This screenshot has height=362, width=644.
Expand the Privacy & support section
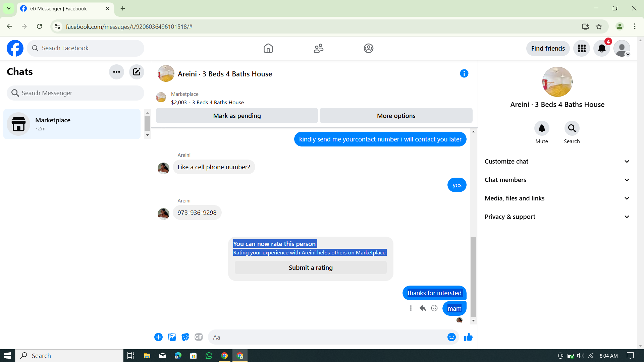[x=557, y=217]
